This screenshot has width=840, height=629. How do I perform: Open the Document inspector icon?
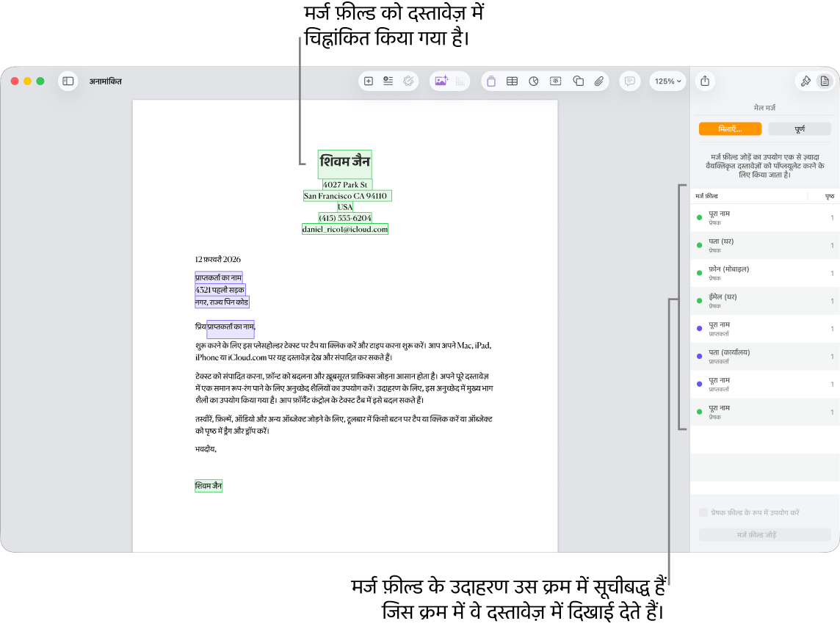825,81
